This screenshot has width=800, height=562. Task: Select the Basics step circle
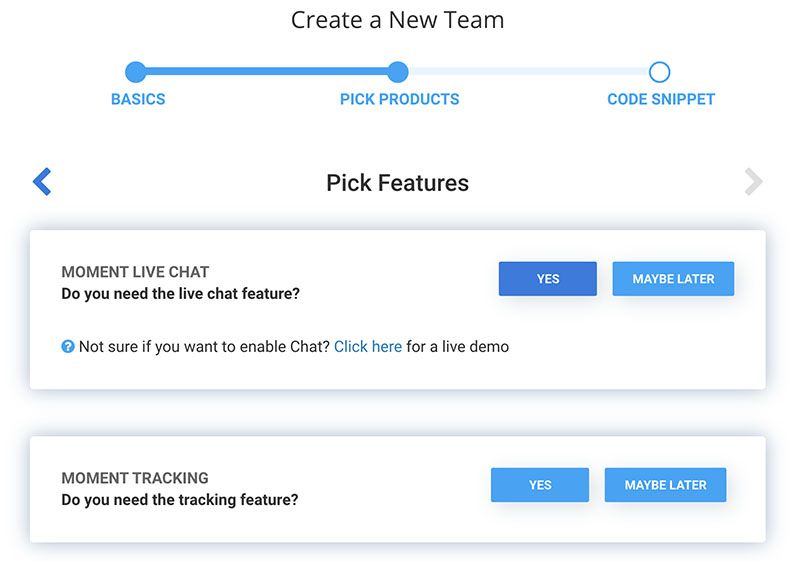tap(136, 72)
